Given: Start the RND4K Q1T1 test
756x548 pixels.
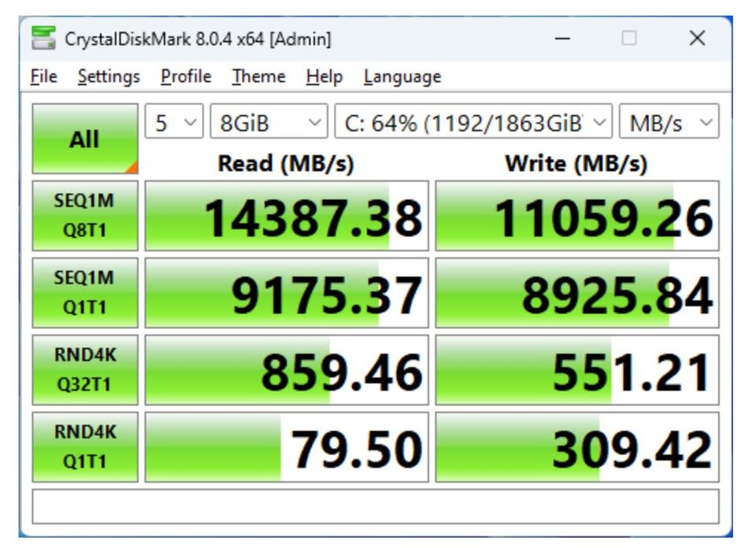Looking at the screenshot, I should coord(85,447).
